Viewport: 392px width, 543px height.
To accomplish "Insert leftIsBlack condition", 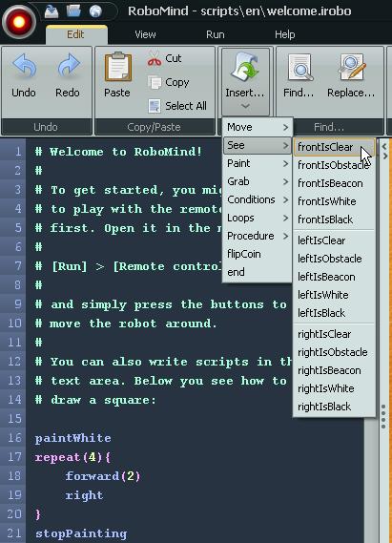I will pos(334,313).
